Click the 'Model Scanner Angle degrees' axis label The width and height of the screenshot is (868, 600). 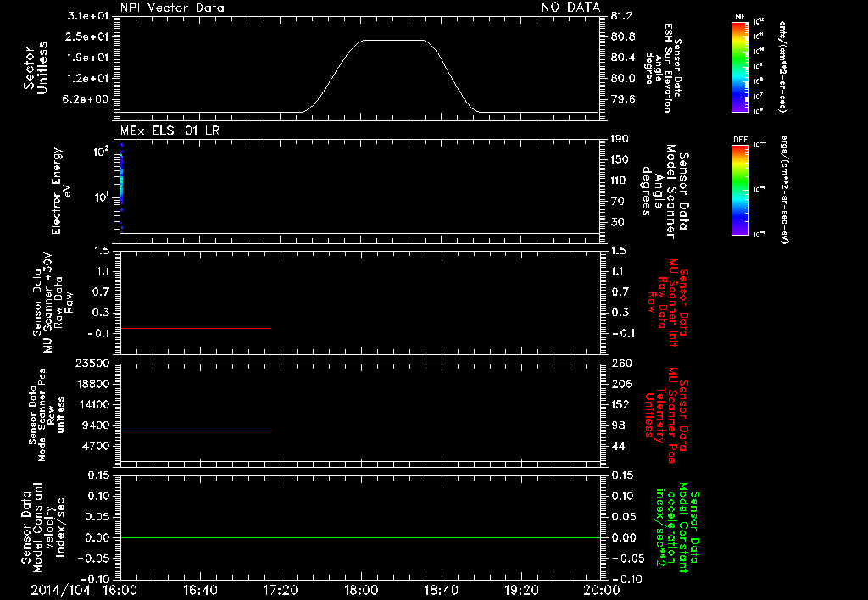pyautogui.click(x=665, y=192)
